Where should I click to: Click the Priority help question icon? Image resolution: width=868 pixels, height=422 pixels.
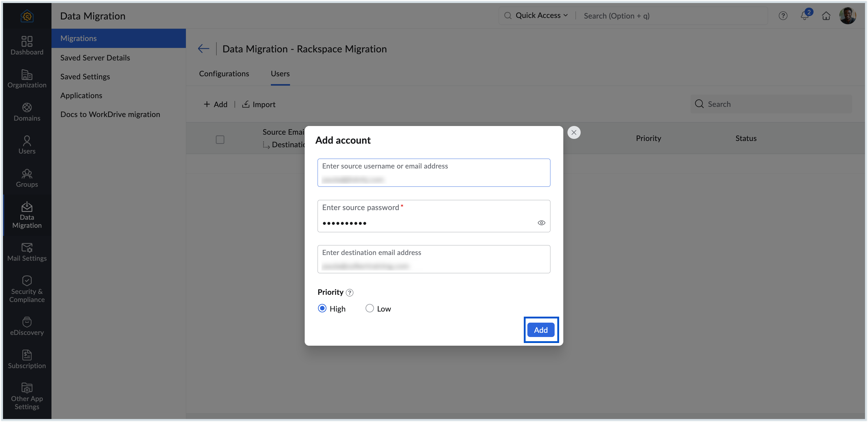click(x=349, y=293)
